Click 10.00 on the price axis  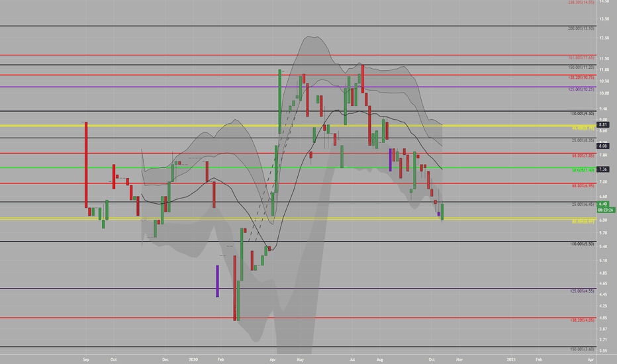point(604,93)
